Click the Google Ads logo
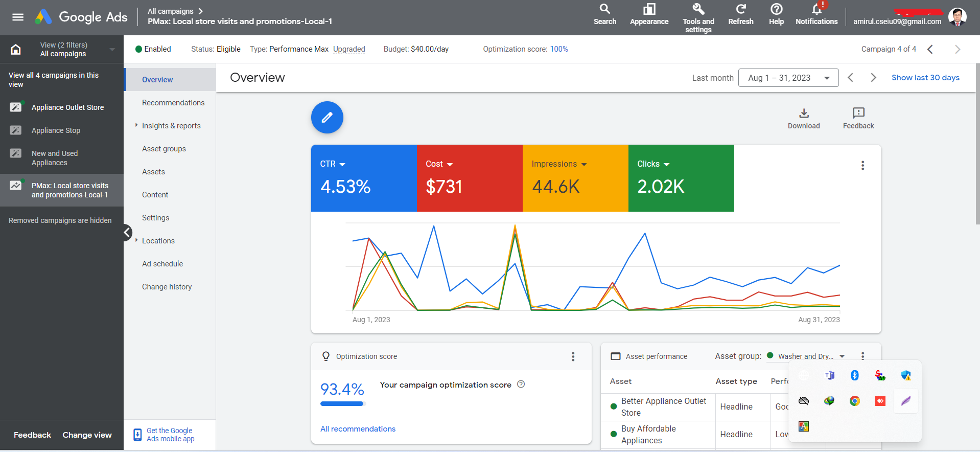The height and width of the screenshot is (452, 980). coord(81,17)
